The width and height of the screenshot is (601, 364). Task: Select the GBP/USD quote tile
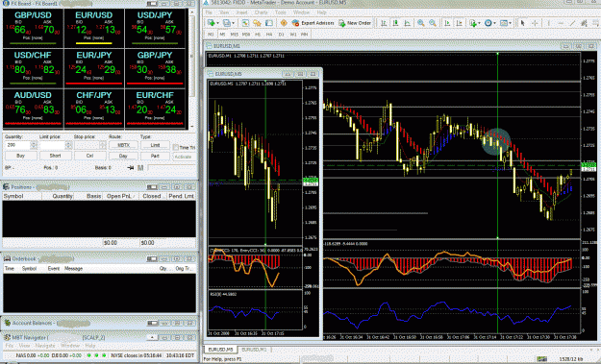coord(33,28)
